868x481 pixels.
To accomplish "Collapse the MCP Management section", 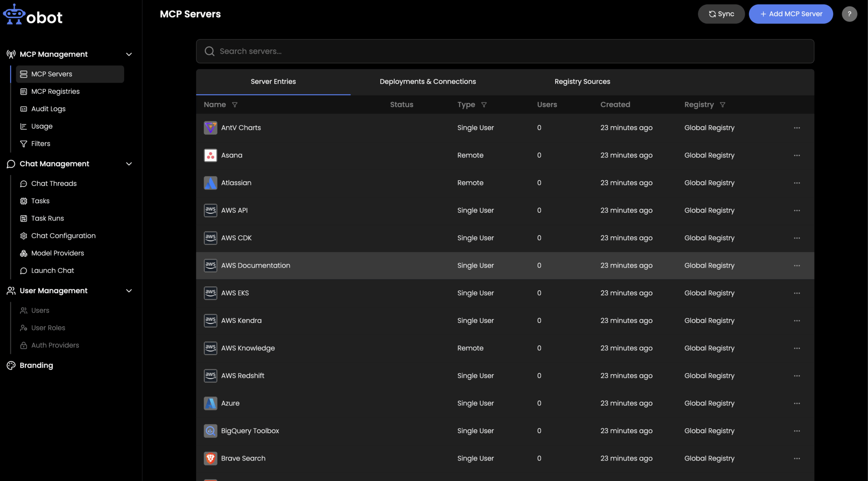I will (129, 54).
